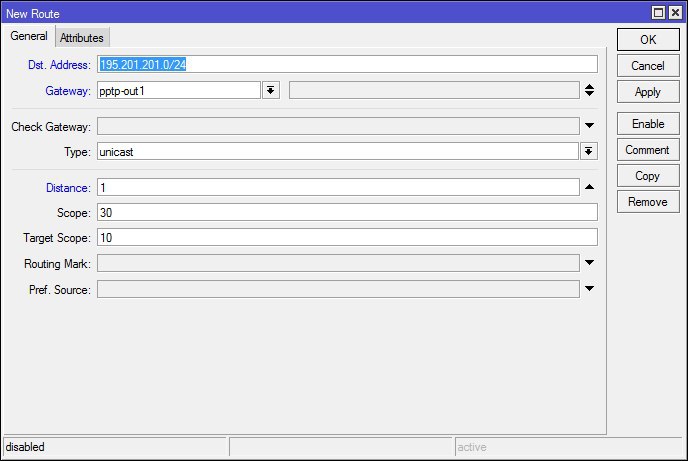Add or remove gateway with up-down arrows
The image size is (688, 461).
(589, 90)
